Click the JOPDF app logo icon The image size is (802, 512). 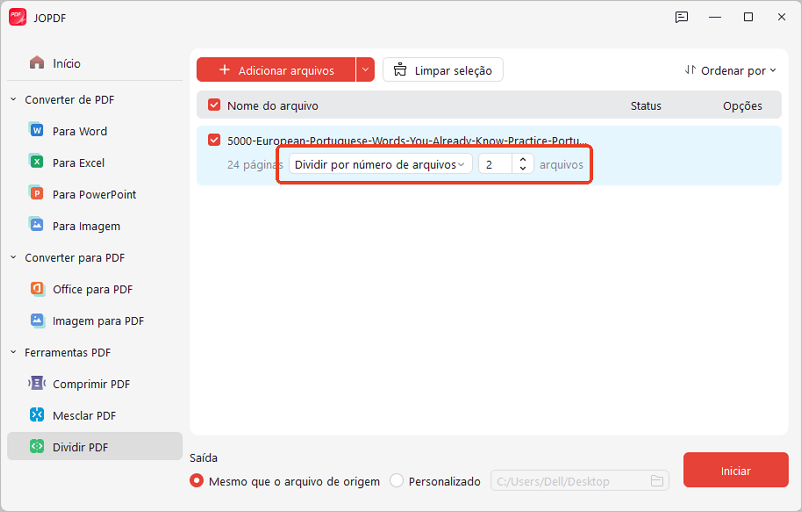coord(17,17)
